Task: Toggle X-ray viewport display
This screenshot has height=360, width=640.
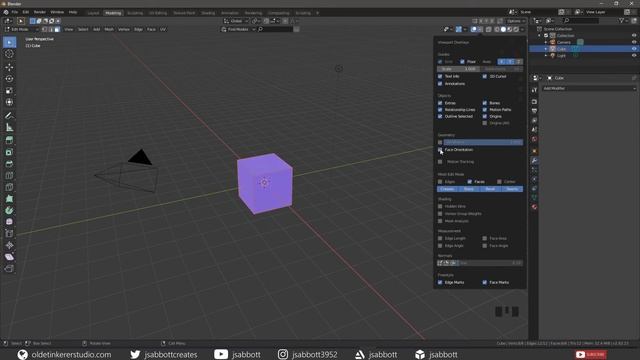Action: pyautogui.click(x=489, y=29)
